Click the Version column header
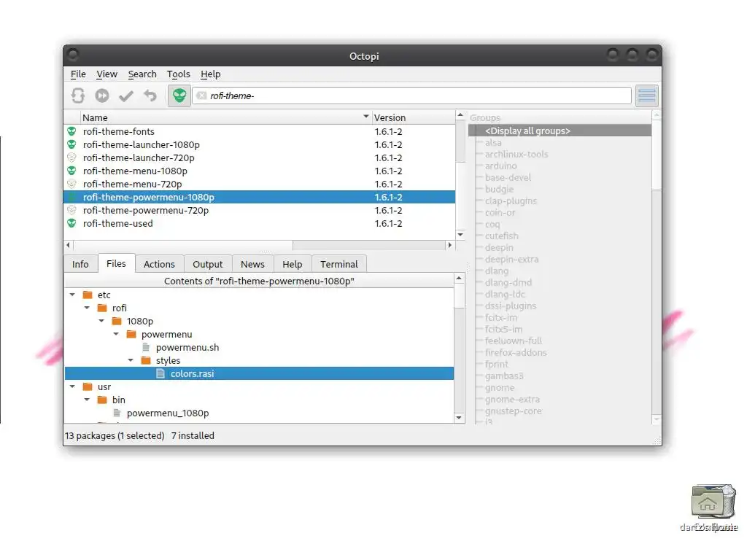The width and height of the screenshot is (747, 560). click(413, 117)
